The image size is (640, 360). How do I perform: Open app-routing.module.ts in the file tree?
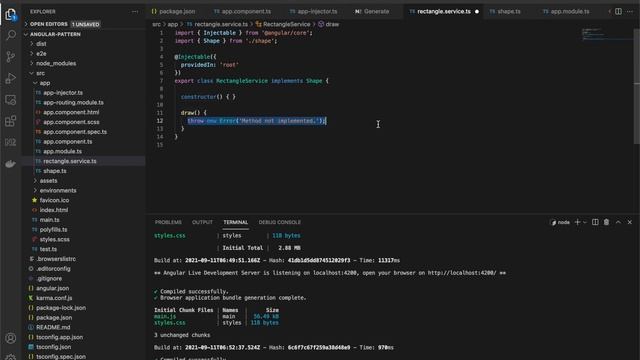click(x=73, y=102)
